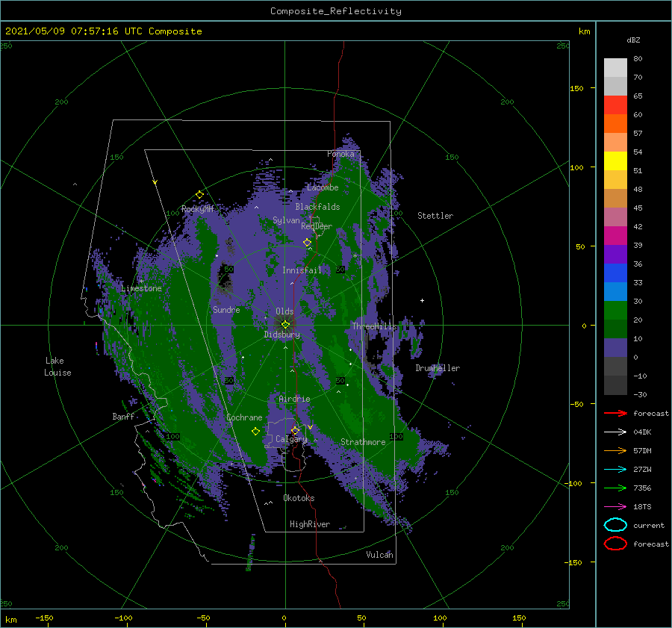Click the Ponoka city label
Image resolution: width=672 pixels, height=628 pixels.
pyautogui.click(x=340, y=154)
